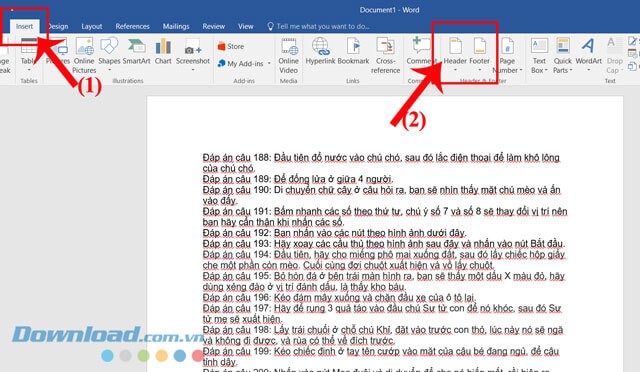Viewport: 640px width, 372px height.
Task: Open Online Pictures
Action: (x=84, y=56)
